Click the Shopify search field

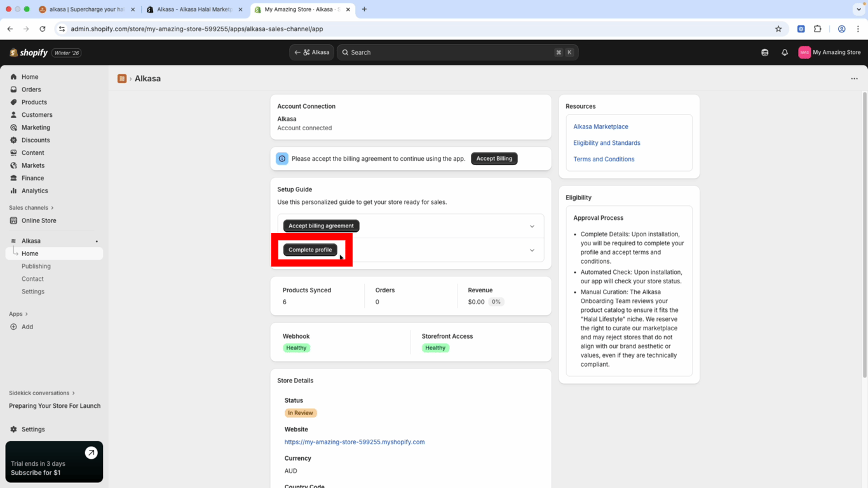click(451, 53)
